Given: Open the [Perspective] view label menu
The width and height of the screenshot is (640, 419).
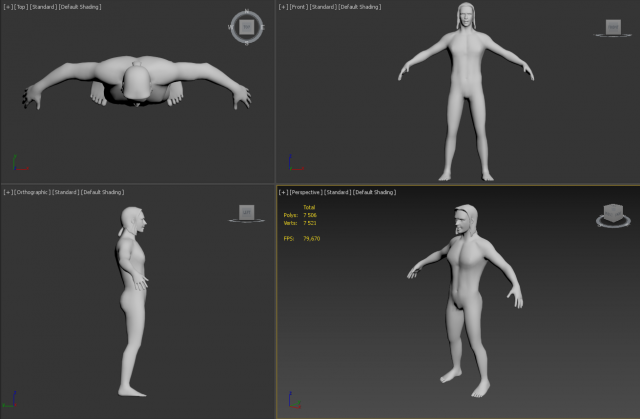Looking at the screenshot, I should click(x=306, y=192).
